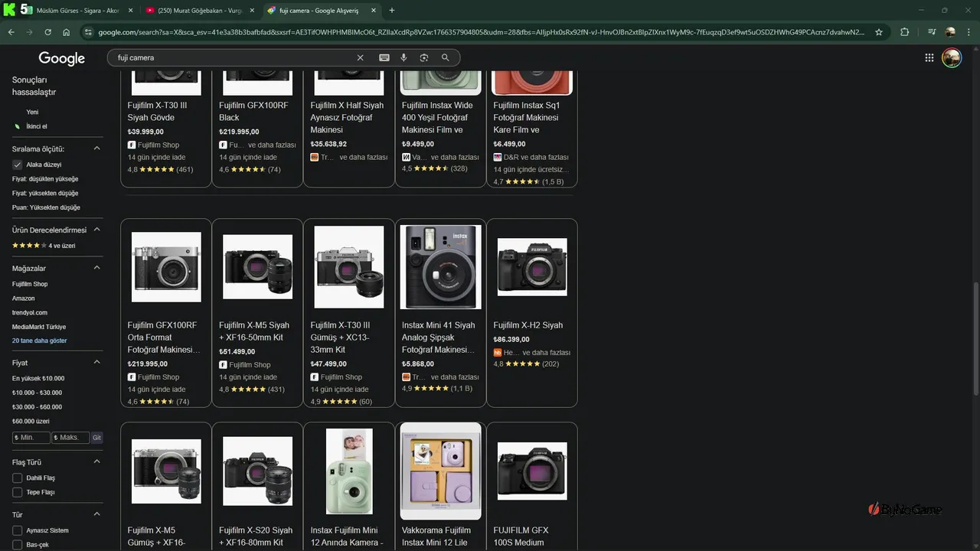Filter by Fujifilm Shop store
Image resolution: width=980 pixels, height=551 pixels.
(x=30, y=284)
